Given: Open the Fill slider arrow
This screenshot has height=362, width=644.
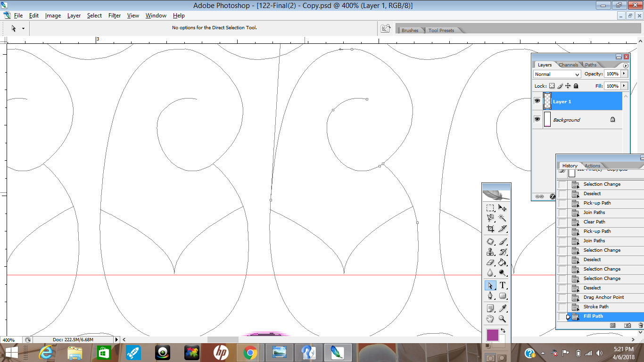Looking at the screenshot, I should [x=625, y=86].
